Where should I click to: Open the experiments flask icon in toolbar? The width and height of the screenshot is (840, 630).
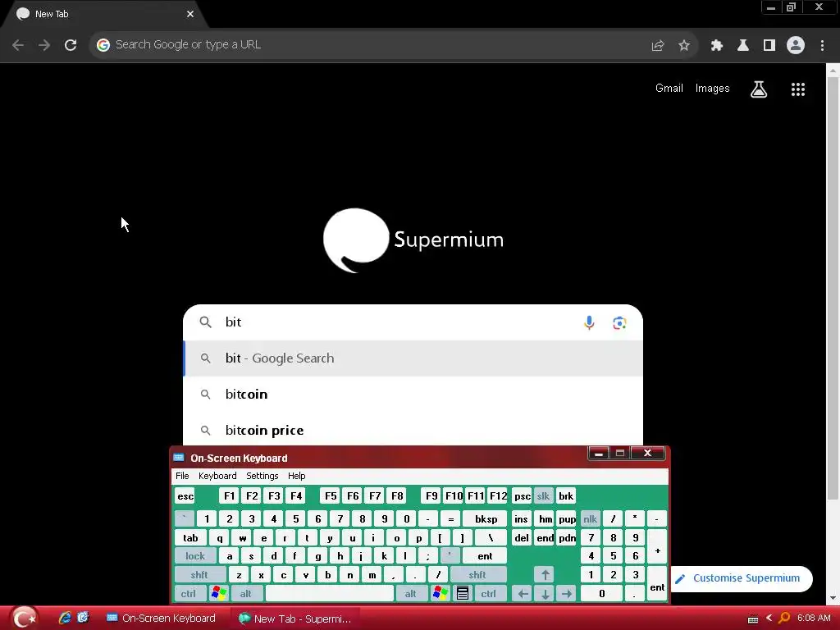click(743, 45)
